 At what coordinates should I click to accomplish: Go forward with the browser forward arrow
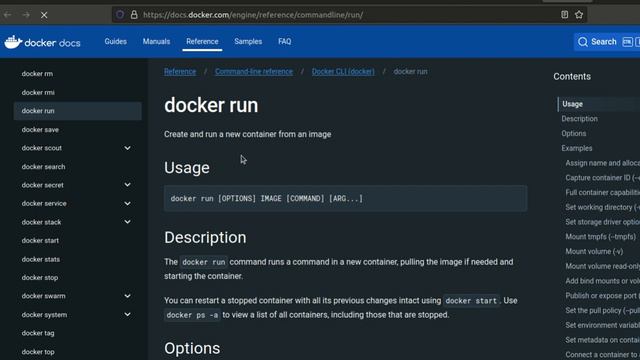tap(26, 15)
